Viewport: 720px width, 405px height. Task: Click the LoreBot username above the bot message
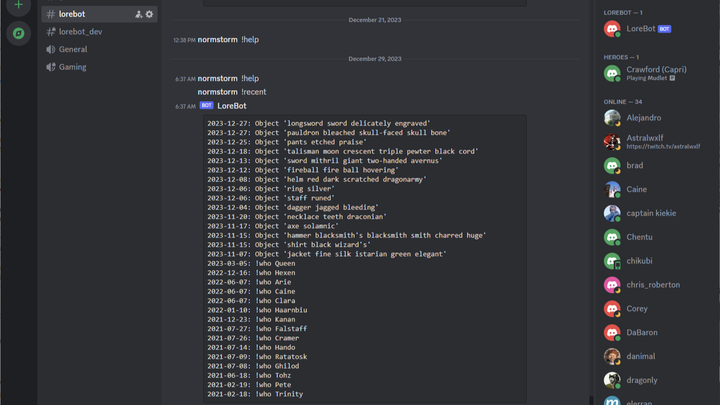click(232, 106)
